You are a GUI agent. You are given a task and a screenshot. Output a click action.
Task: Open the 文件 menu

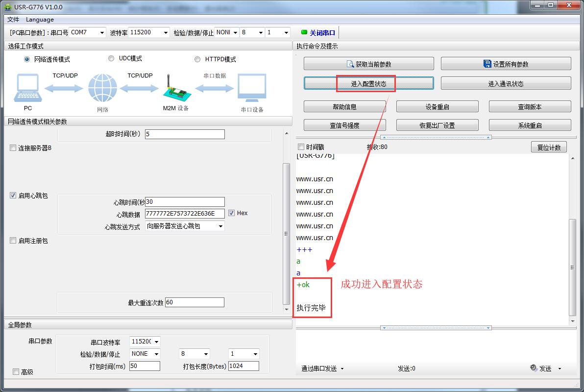click(13, 20)
